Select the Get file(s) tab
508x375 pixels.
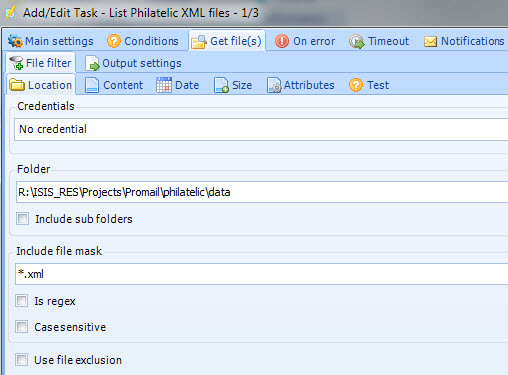[227, 41]
